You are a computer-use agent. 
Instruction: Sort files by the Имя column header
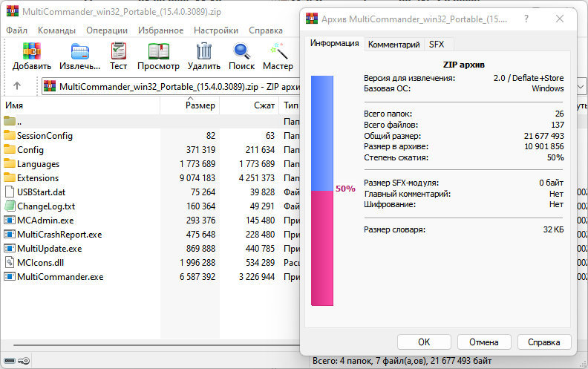point(81,105)
